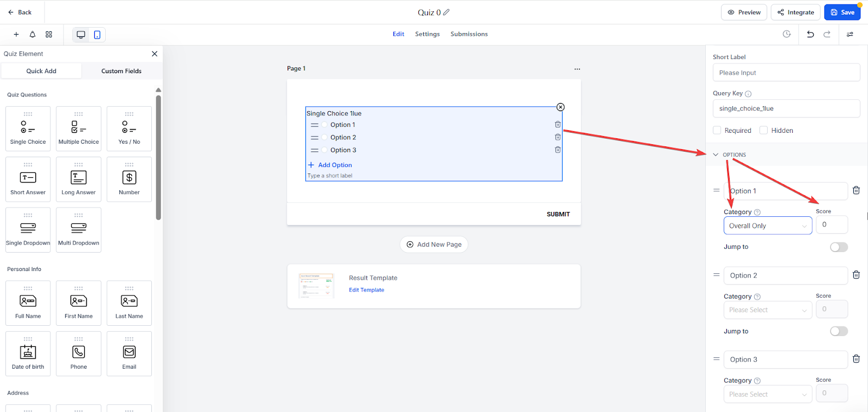Viewport: 868px width, 412px height.
Task: Click the Short Label input field
Action: 786,73
